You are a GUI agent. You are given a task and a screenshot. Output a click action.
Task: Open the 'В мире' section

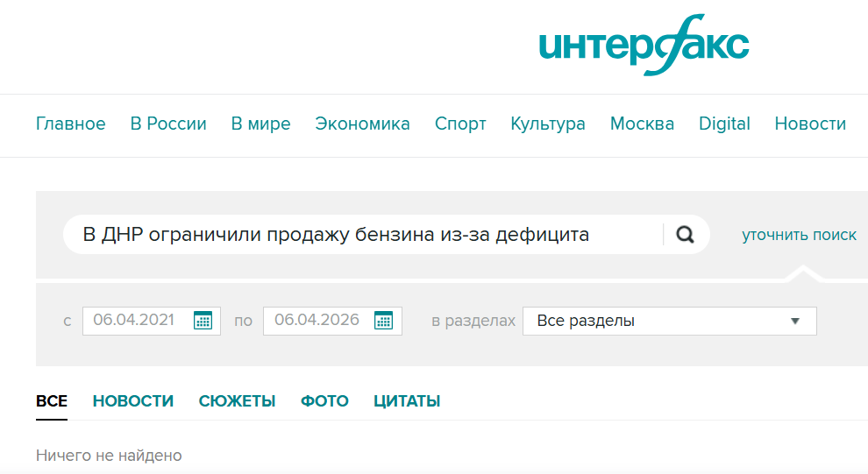[260, 124]
